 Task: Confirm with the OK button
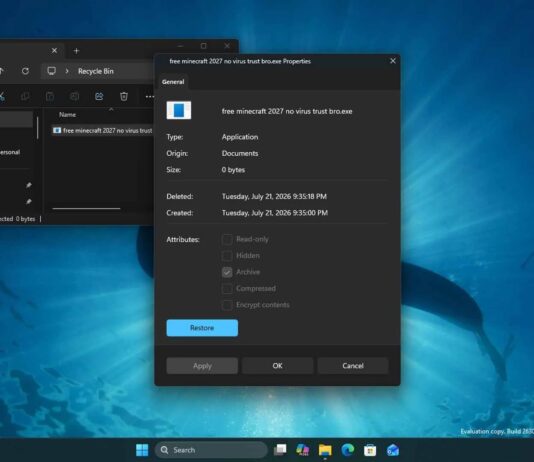point(278,366)
